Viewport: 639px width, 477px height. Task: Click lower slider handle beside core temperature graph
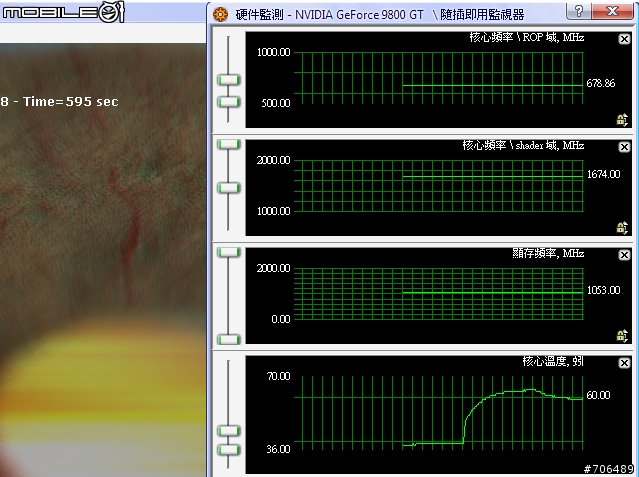(229, 450)
